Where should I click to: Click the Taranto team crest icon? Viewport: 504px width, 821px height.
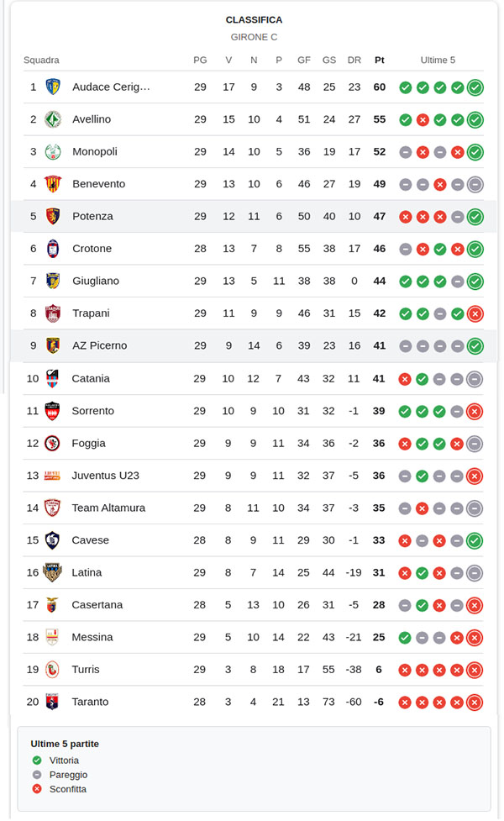coord(53,702)
